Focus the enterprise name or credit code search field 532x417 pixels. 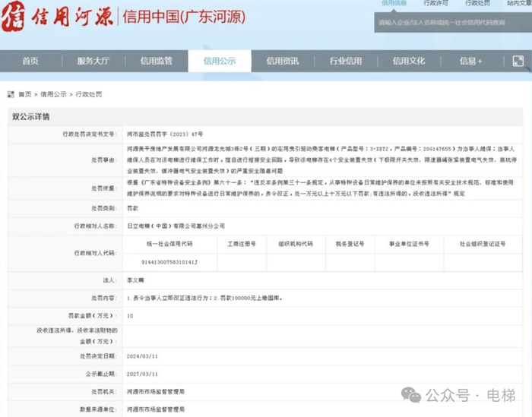453,23
